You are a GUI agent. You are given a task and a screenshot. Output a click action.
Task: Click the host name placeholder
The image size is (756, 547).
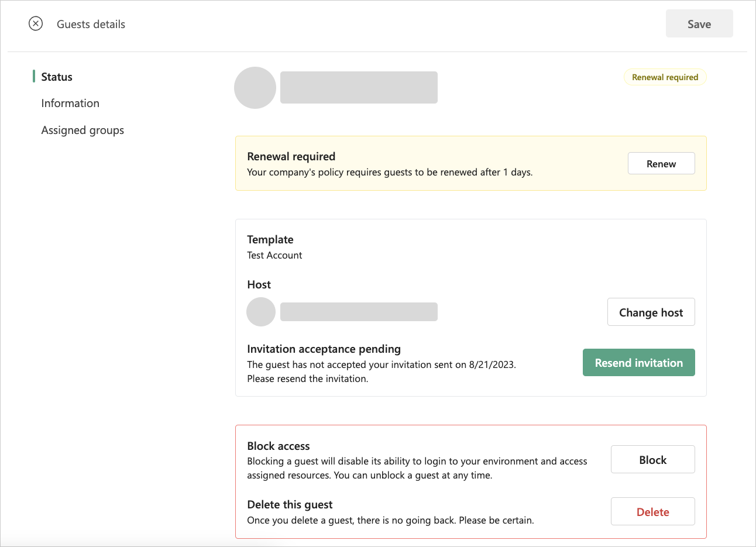(359, 312)
